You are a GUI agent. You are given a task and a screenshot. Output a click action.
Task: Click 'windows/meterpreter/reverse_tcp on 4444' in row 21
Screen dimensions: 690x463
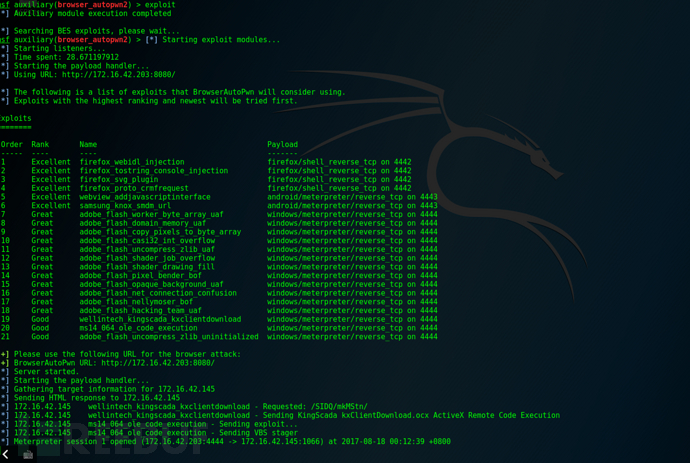(352, 337)
